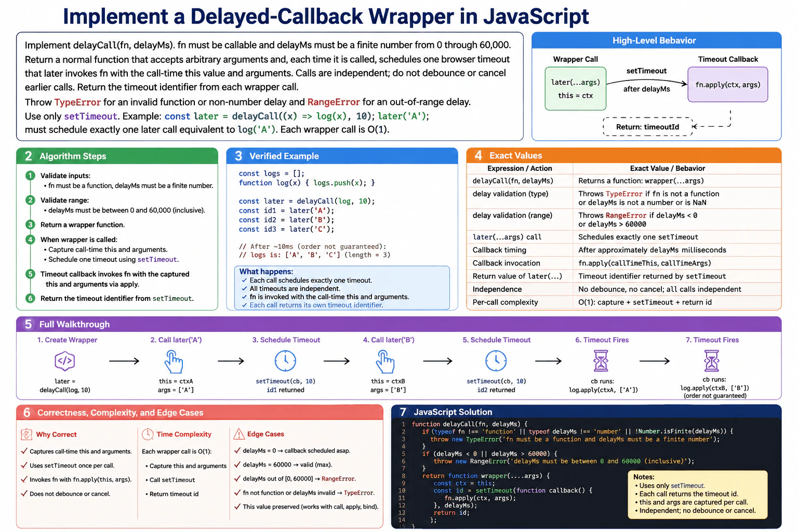Click the hourglass icon under 6. Timeout Fires

(601, 361)
